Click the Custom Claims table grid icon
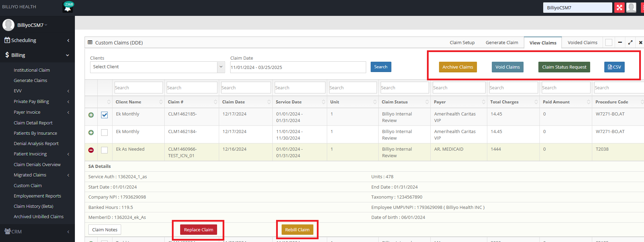 [x=90, y=42]
